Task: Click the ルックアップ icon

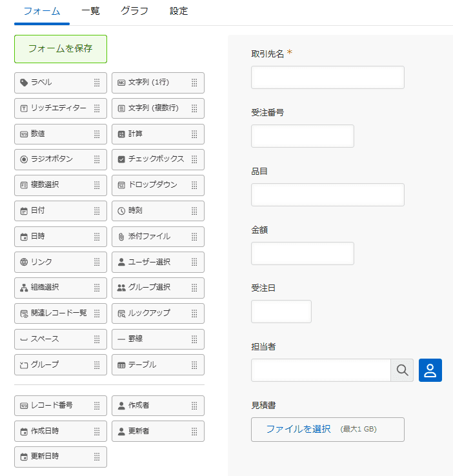Action: 121,313
